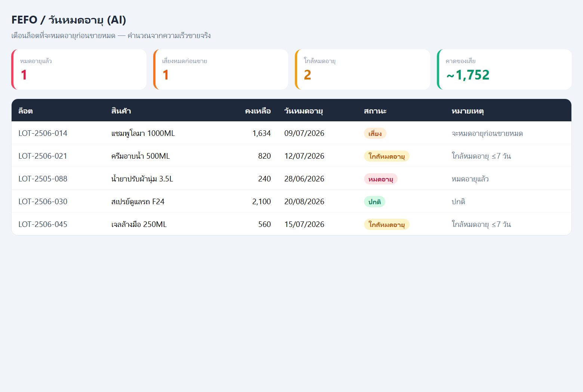583x392 pixels.
Task: Click the คาดของเสีย card showing ~1,752
Action: coord(504,69)
